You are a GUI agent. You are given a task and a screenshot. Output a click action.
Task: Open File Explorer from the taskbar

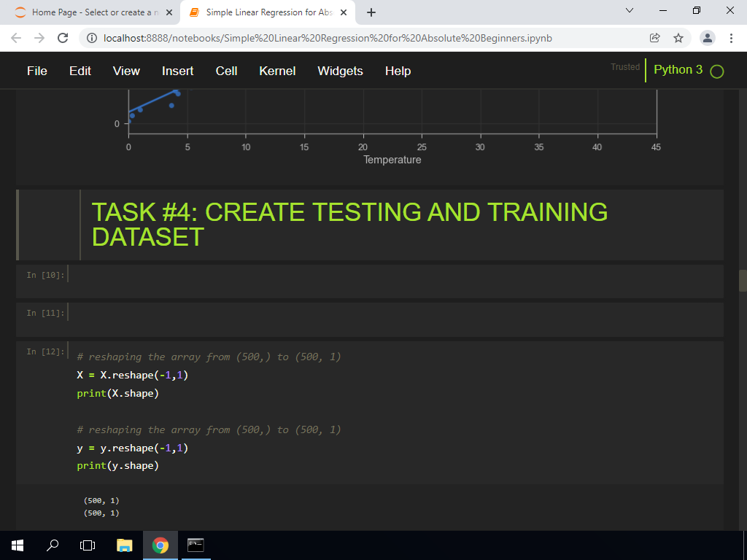pyautogui.click(x=124, y=545)
